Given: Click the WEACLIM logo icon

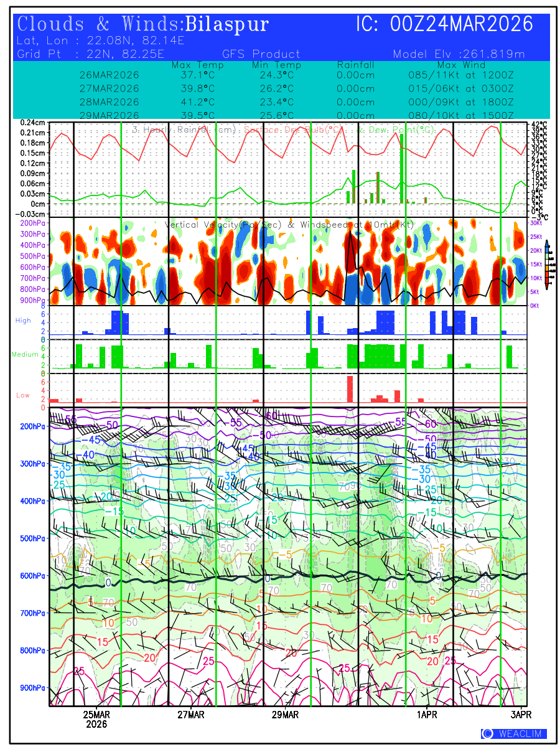Looking at the screenshot, I should [x=487, y=734].
